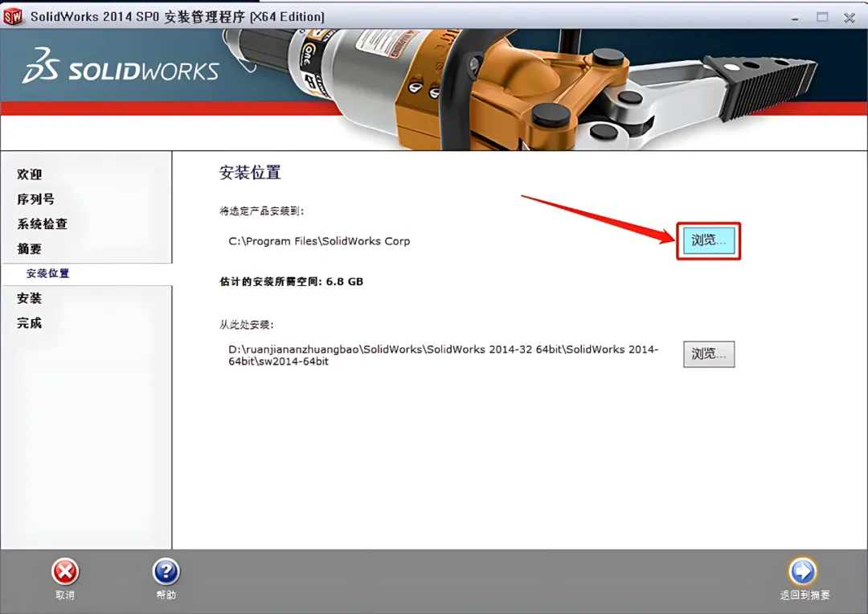Viewport: 868px width, 614px height.
Task: Select the 安装 step in the sidebar
Action: point(30,298)
